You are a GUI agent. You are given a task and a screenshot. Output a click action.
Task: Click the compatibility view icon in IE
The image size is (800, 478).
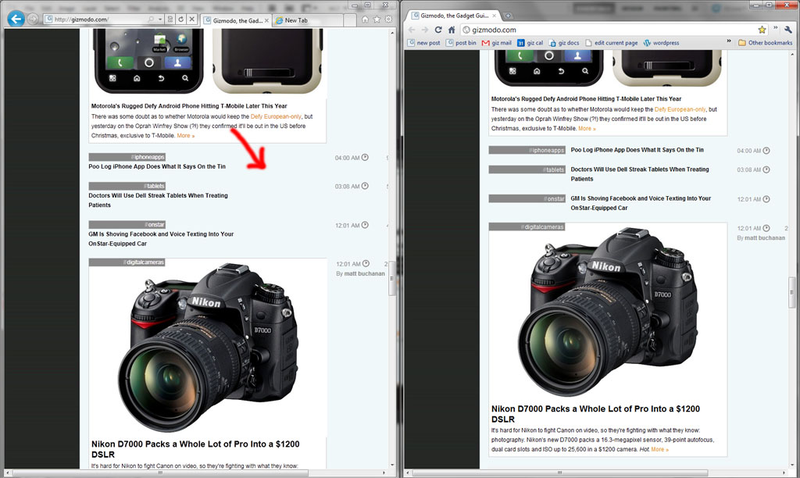(x=170, y=19)
